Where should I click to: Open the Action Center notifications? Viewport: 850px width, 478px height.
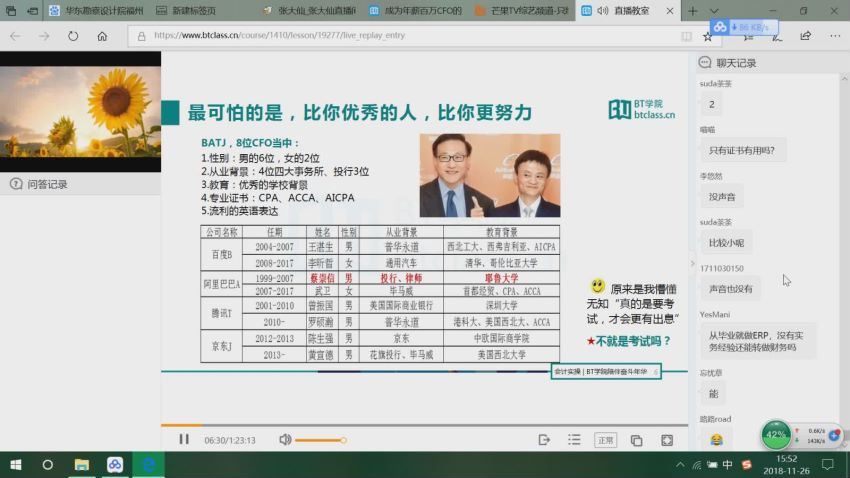pos(828,464)
